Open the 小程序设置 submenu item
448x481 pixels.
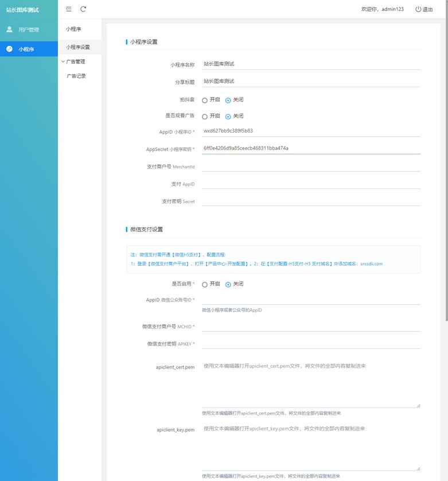tap(78, 47)
